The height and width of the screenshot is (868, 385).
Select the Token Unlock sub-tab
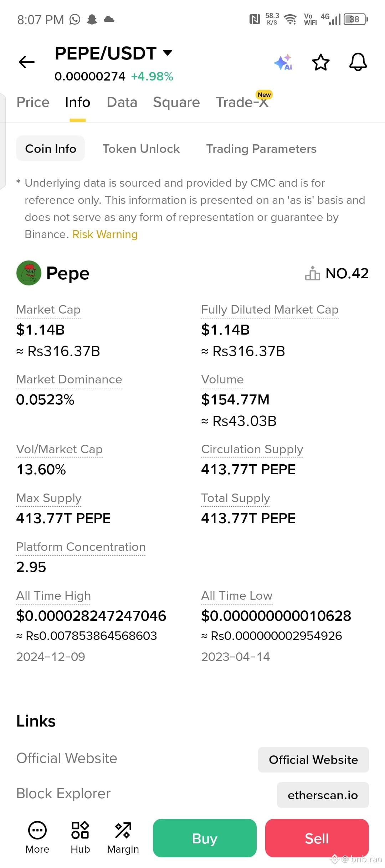tap(141, 149)
